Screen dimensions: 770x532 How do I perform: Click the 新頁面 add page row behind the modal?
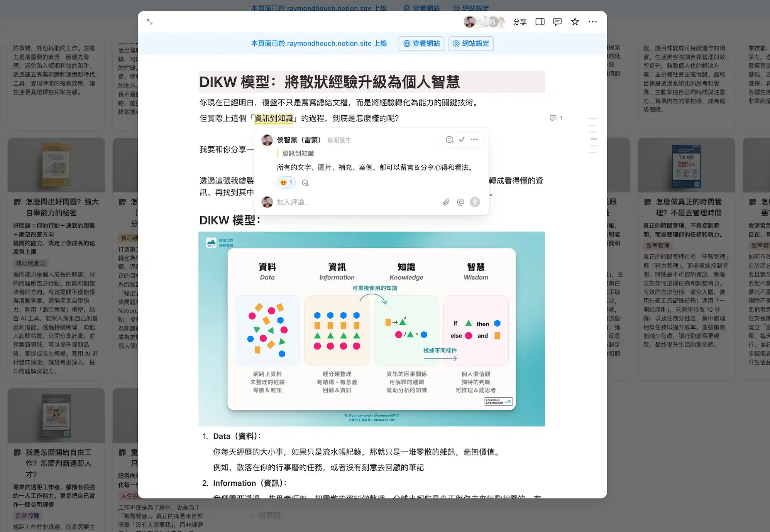tap(266, 515)
